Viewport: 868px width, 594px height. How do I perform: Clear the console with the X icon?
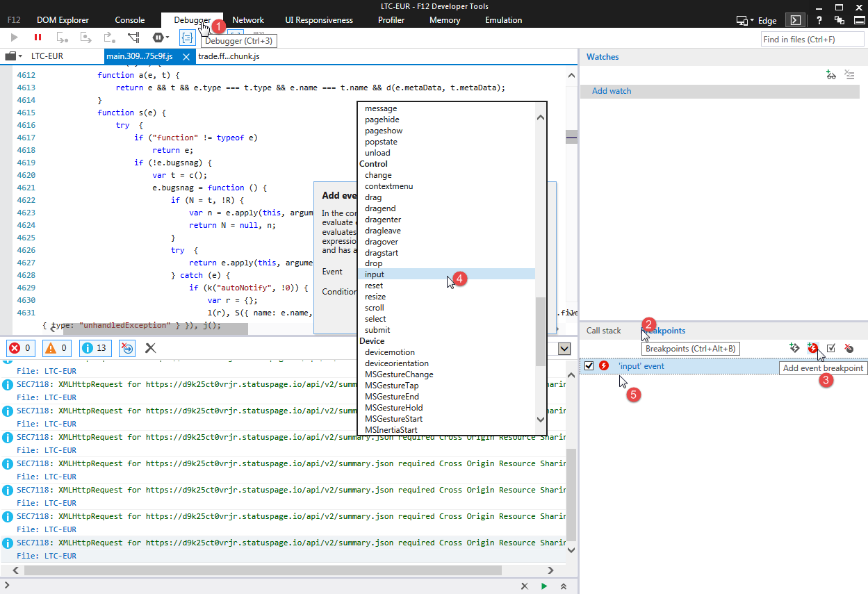point(150,348)
